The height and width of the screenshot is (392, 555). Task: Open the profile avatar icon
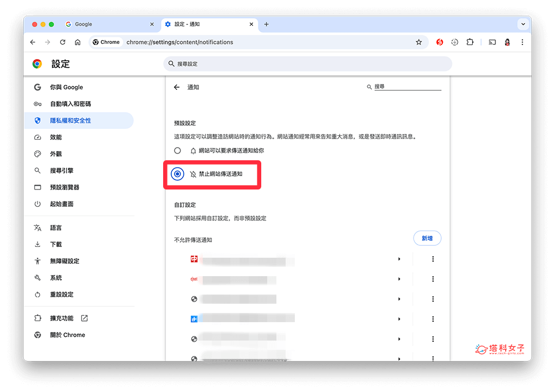507,42
